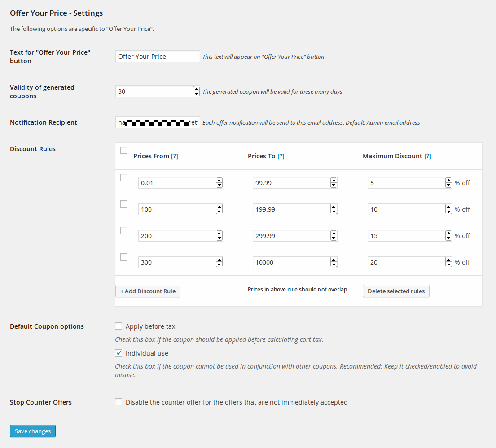Click the Delete selected rules button
The width and height of the screenshot is (496, 448).
(396, 291)
